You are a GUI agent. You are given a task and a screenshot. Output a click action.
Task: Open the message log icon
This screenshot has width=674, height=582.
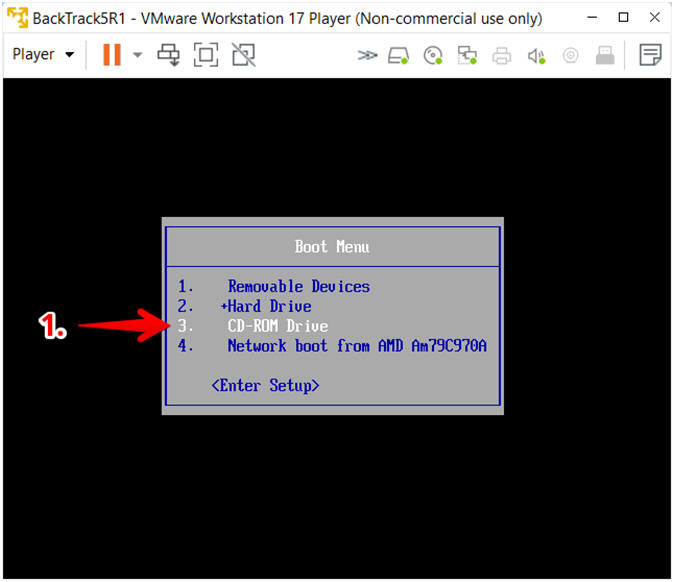(x=650, y=55)
